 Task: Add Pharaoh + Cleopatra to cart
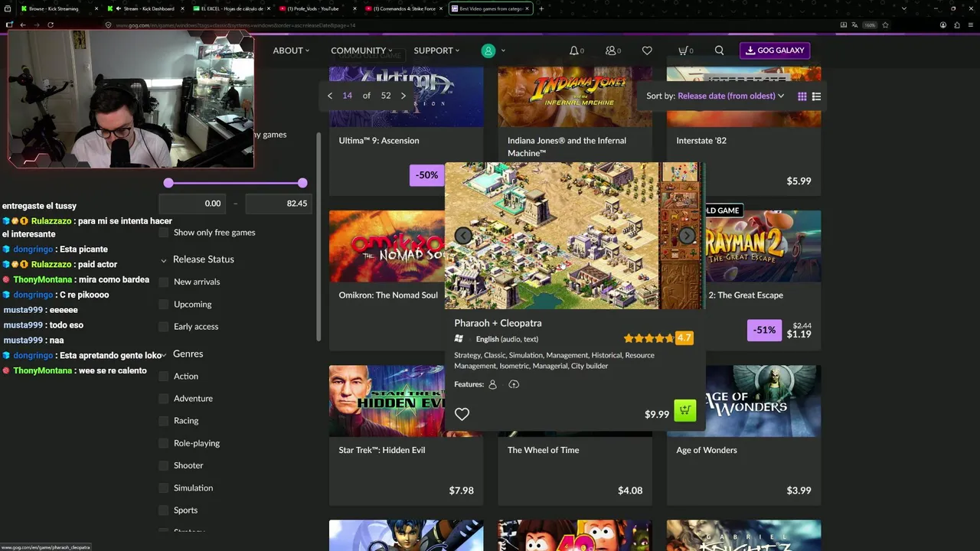(684, 411)
